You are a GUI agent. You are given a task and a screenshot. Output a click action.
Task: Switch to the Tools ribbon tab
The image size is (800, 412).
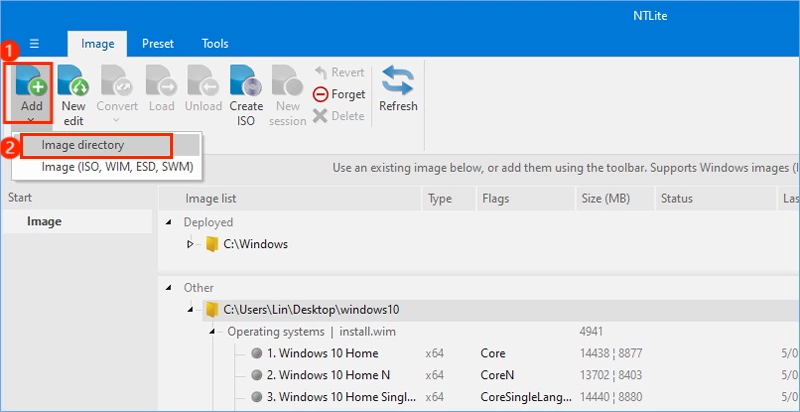point(215,44)
